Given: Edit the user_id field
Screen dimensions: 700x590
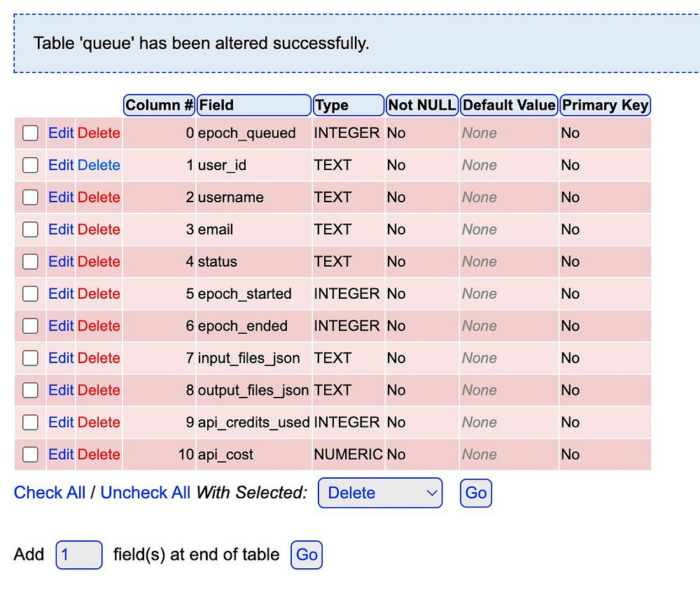Looking at the screenshot, I should (61, 164).
